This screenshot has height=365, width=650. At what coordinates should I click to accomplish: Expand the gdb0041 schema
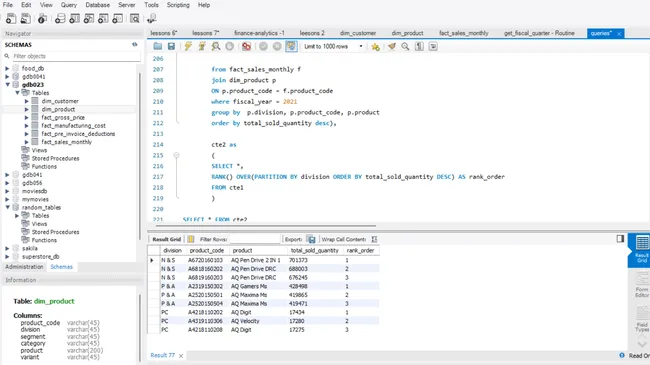[7, 77]
